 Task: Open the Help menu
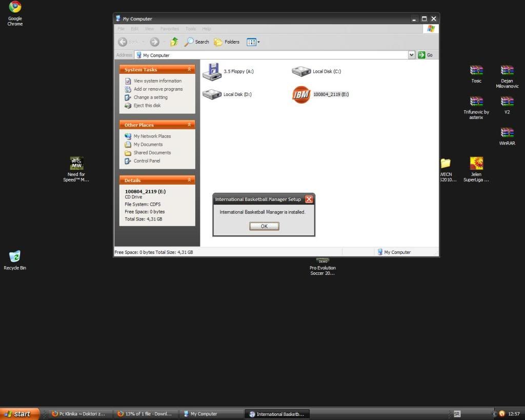207,29
